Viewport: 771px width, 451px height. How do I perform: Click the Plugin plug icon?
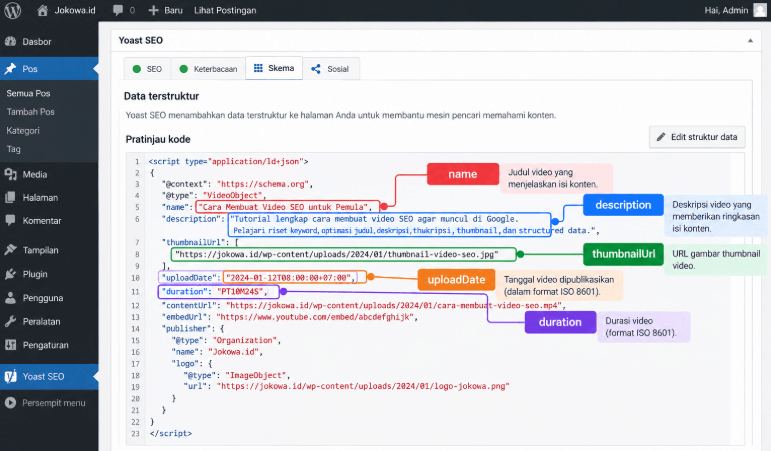[x=10, y=274]
